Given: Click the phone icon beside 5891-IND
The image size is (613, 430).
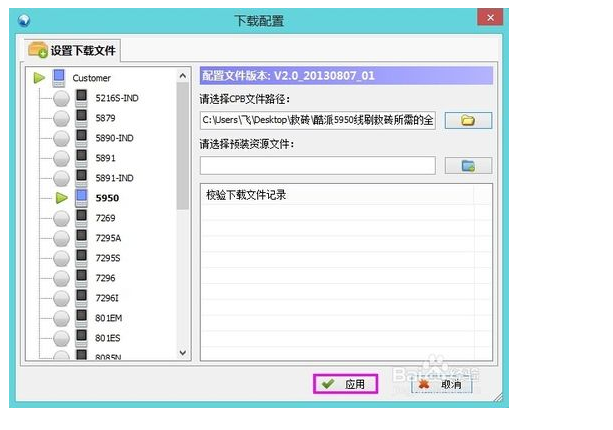Looking at the screenshot, I should (x=81, y=178).
